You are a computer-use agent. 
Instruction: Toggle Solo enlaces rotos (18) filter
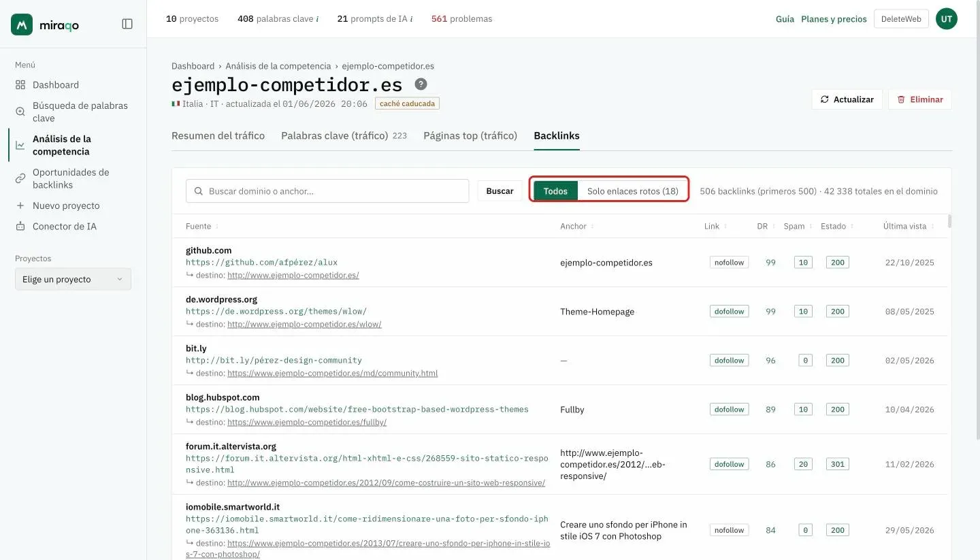pos(633,191)
